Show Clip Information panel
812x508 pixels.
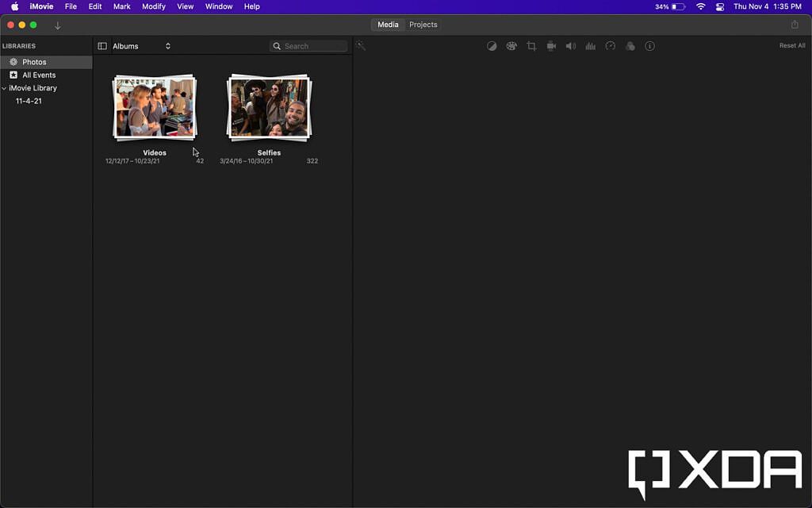pos(649,45)
